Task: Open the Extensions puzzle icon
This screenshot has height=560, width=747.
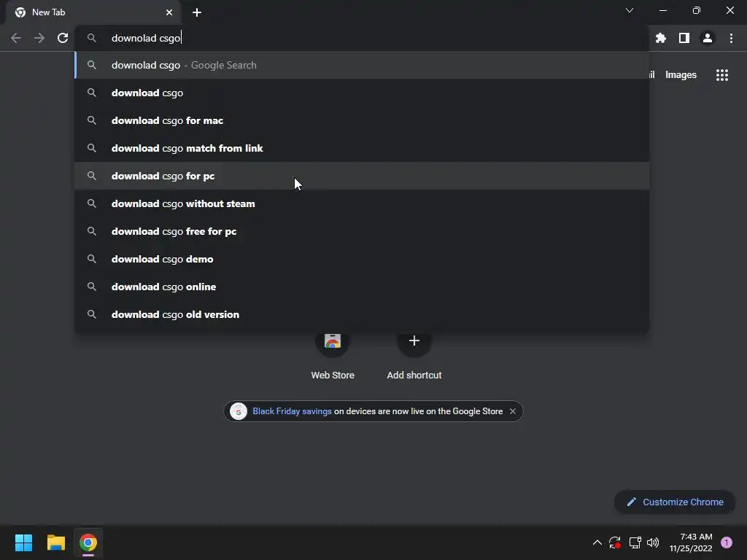Action: tap(660, 38)
